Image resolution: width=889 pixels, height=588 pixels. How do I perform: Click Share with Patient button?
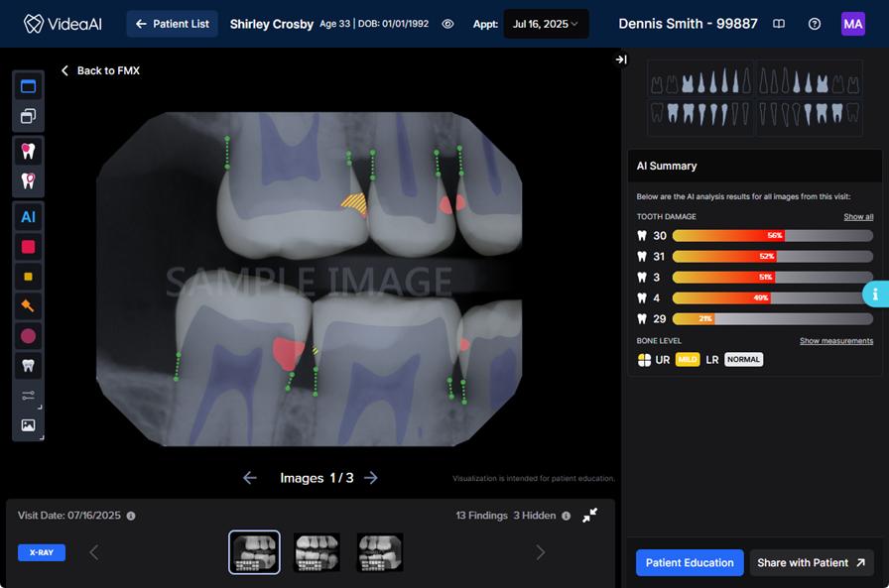pyautogui.click(x=811, y=562)
